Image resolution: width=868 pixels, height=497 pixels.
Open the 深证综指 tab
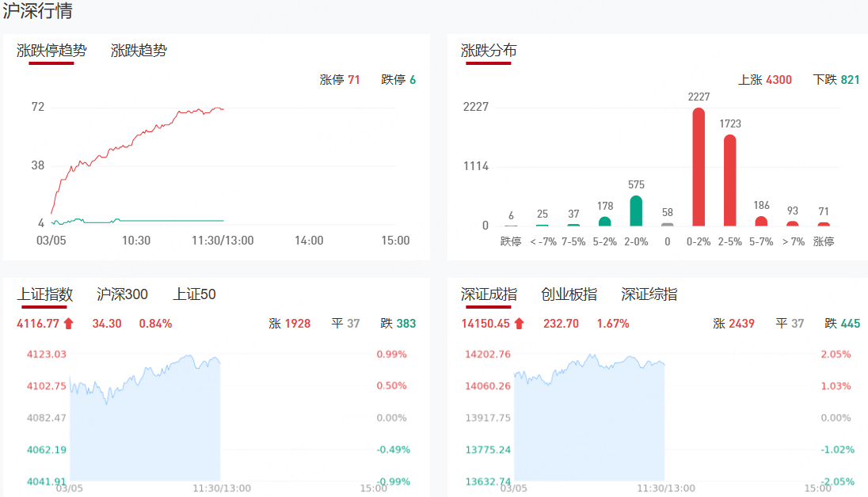click(649, 294)
